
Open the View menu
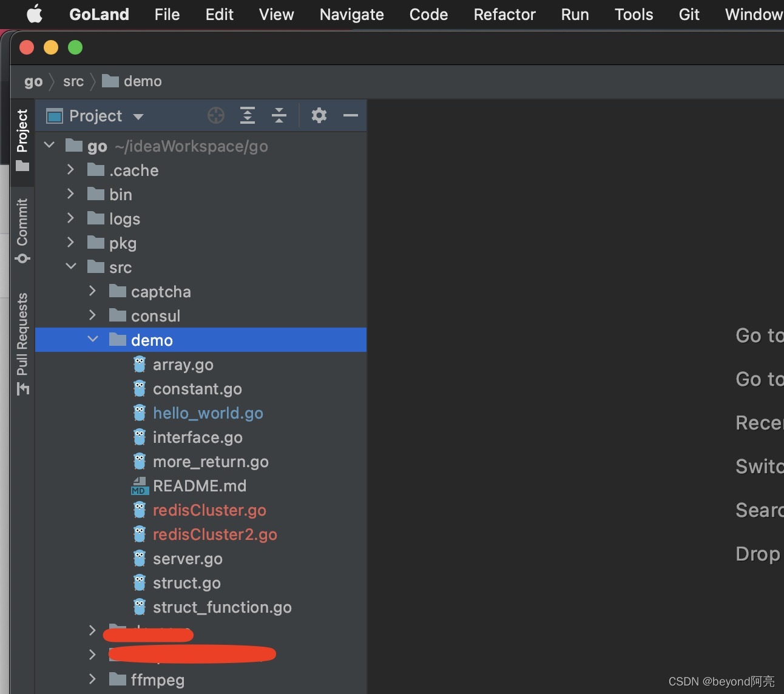tap(276, 14)
